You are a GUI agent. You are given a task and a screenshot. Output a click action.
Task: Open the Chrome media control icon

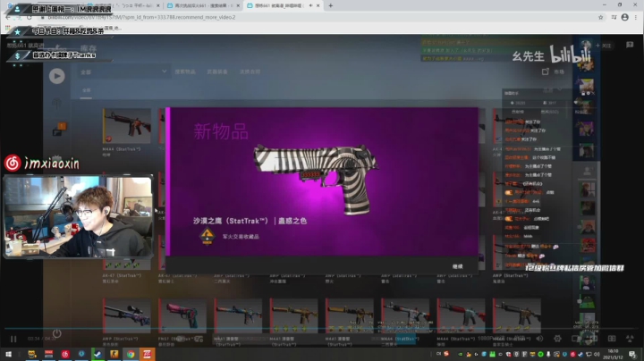[614, 17]
